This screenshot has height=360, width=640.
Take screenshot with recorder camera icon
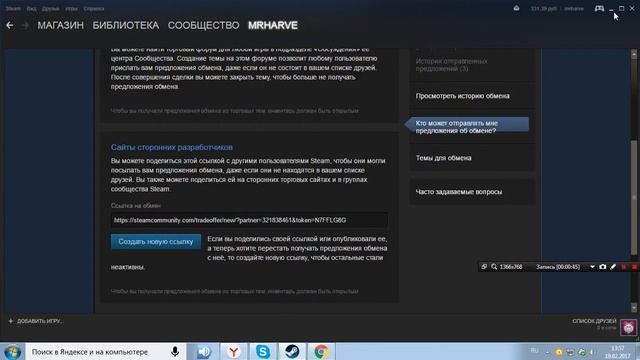[602, 267]
